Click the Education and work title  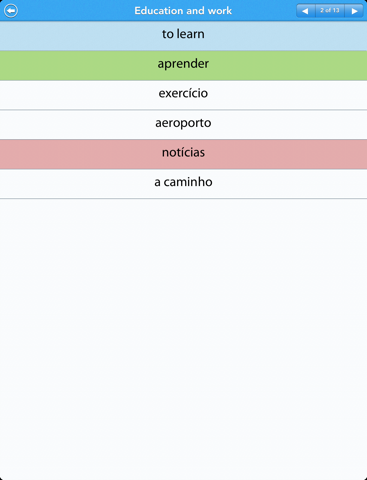(x=183, y=11)
